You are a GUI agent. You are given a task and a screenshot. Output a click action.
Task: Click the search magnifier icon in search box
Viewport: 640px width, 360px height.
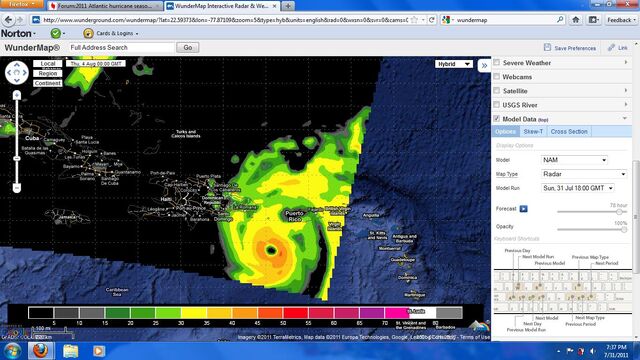click(560, 19)
